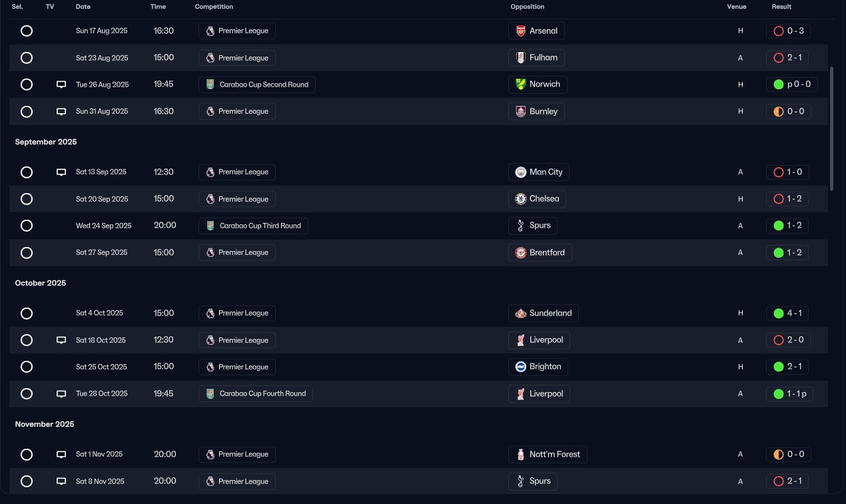Click the Chelsea club badge icon
This screenshot has height=504, width=846.
tap(521, 199)
